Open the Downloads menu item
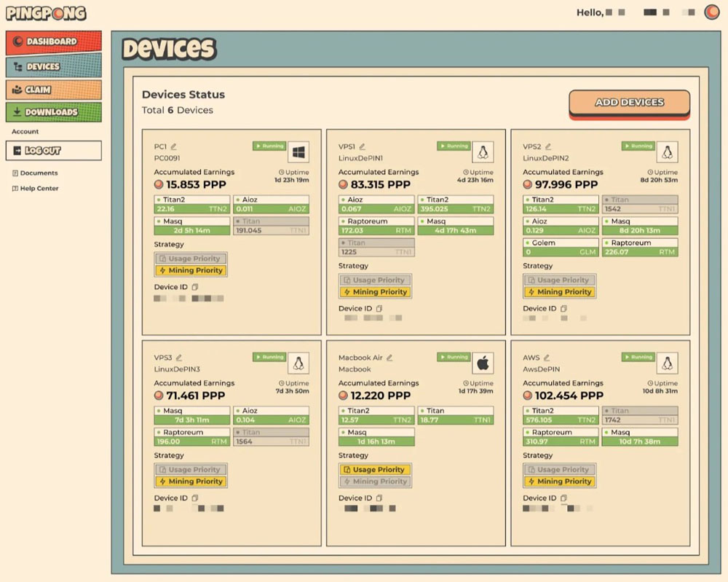 click(x=53, y=112)
